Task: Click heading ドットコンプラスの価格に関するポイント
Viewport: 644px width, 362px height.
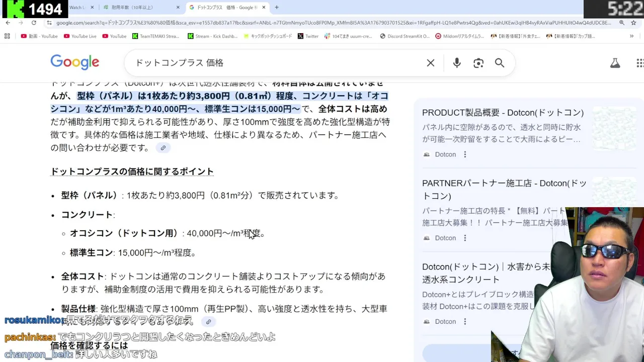Action: click(x=132, y=171)
